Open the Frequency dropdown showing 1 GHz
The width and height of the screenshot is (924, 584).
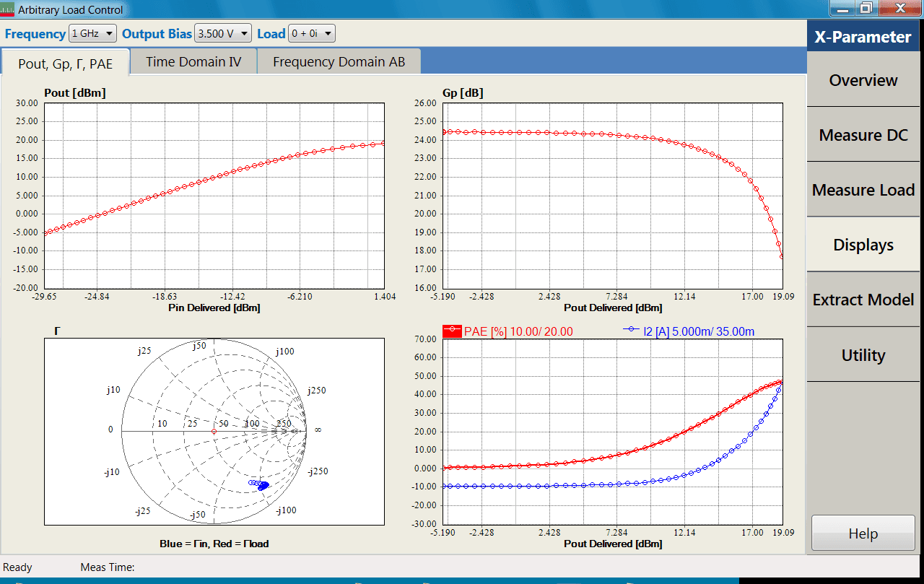[92, 32]
